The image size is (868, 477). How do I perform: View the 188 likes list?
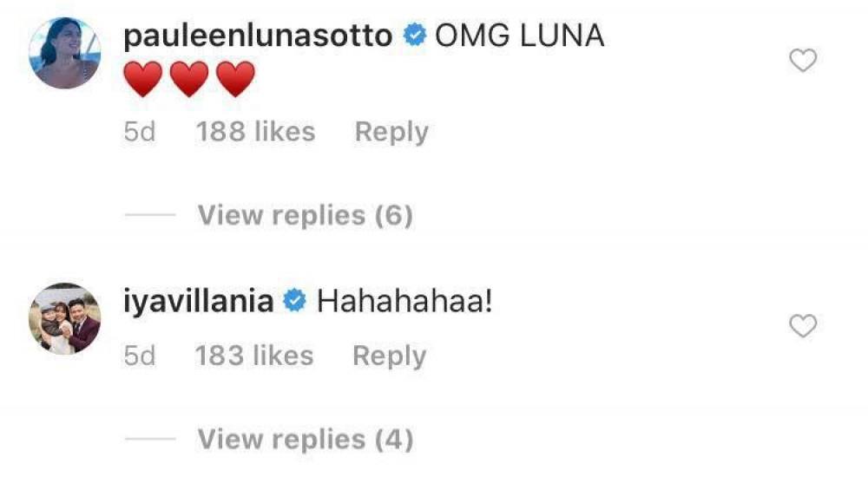click(x=255, y=132)
